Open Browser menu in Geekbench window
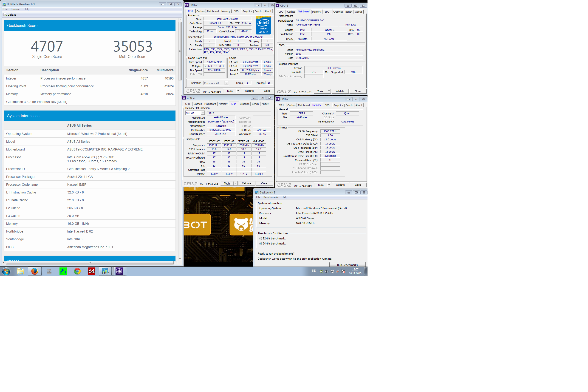Image resolution: width=588 pixels, height=392 pixels. click(x=15, y=9)
